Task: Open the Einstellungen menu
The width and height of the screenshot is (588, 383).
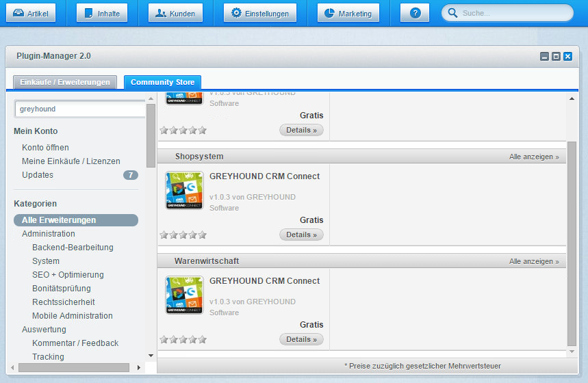Action: tap(260, 13)
